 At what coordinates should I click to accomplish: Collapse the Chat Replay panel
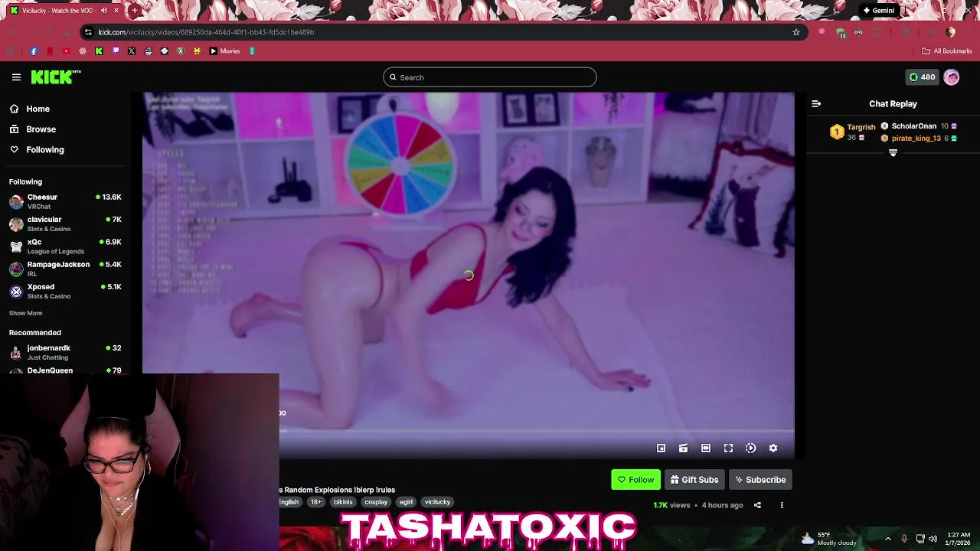click(816, 103)
